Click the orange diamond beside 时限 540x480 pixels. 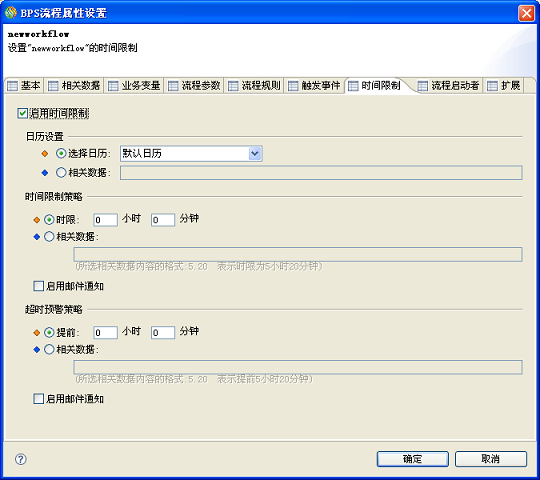coord(37,219)
